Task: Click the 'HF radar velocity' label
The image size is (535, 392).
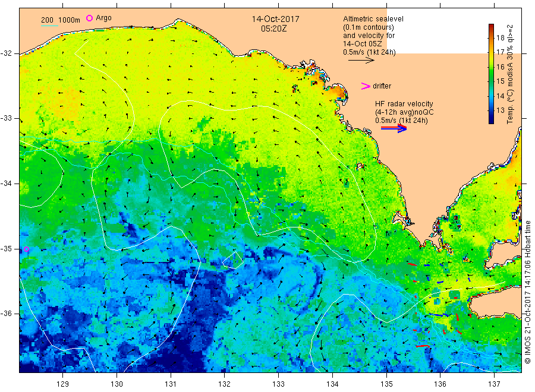Action: point(404,103)
